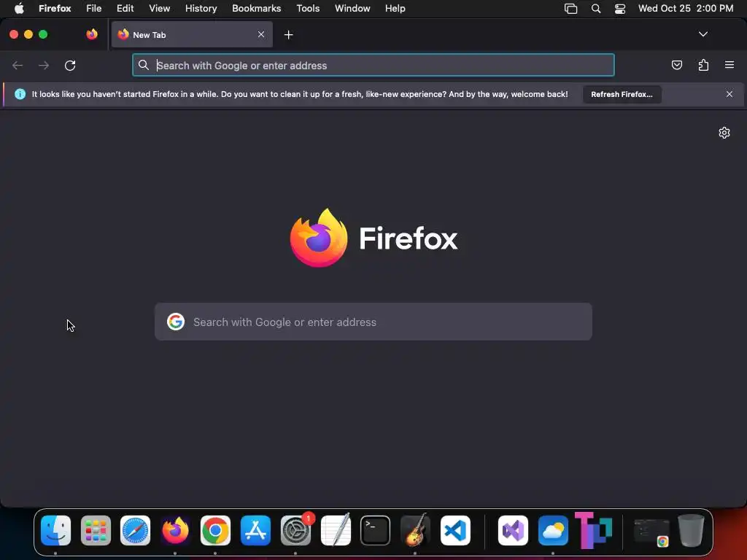The image size is (747, 560).
Task: Open the View menu
Action: tap(159, 9)
